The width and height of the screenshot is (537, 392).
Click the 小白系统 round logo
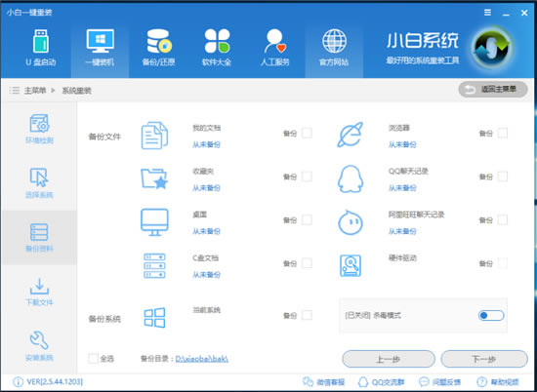tap(492, 48)
